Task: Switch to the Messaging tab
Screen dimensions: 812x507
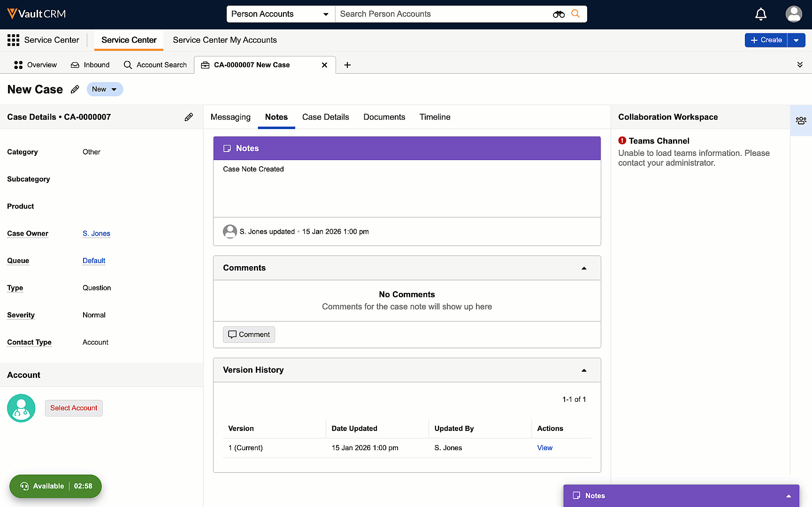Action: [230, 117]
